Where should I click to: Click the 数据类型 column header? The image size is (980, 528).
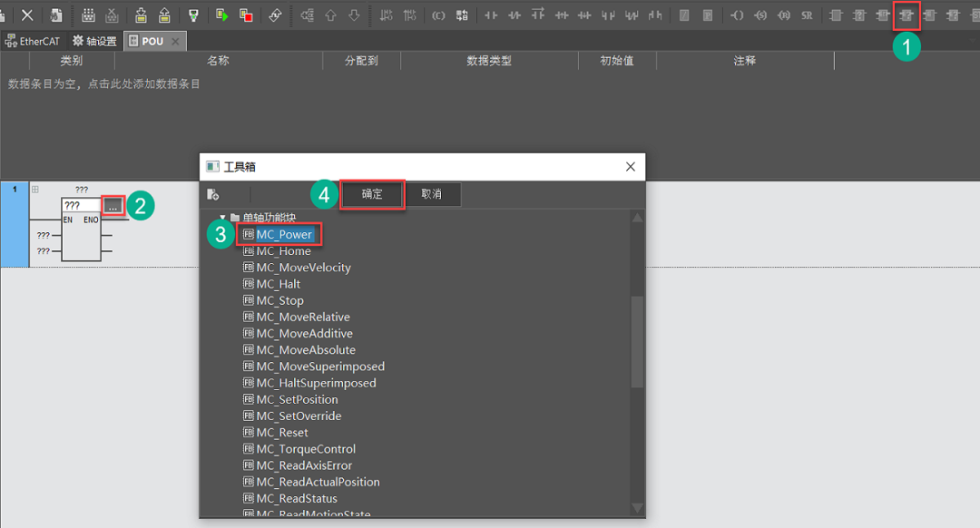(x=489, y=61)
